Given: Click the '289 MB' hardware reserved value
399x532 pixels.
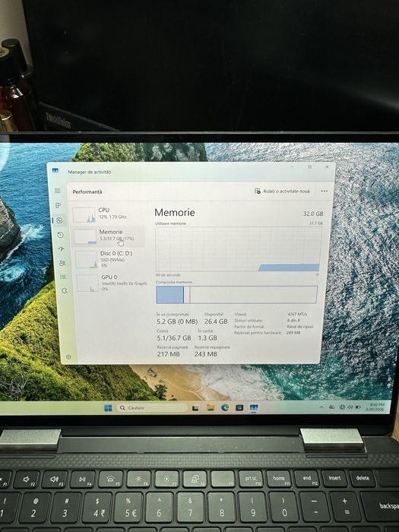Looking at the screenshot, I should 293,333.
